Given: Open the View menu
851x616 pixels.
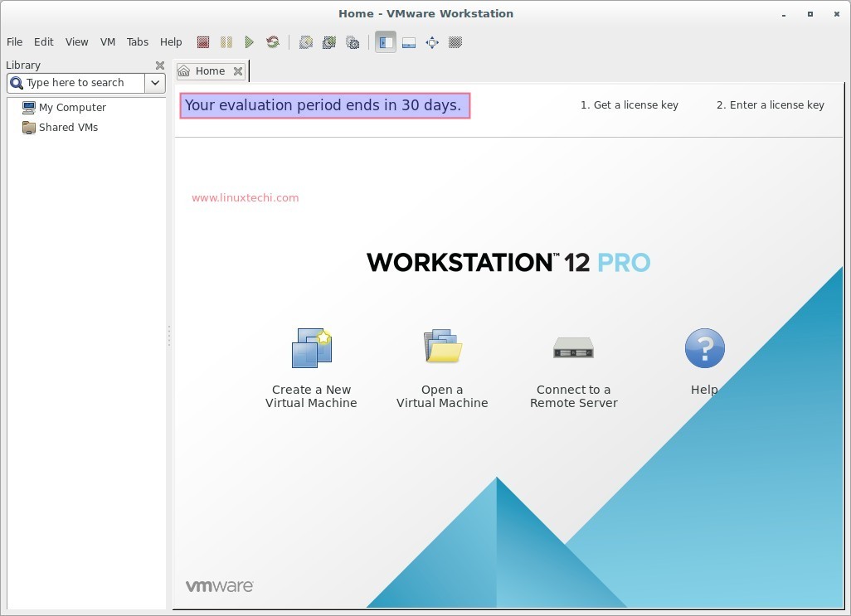Looking at the screenshot, I should (x=76, y=41).
